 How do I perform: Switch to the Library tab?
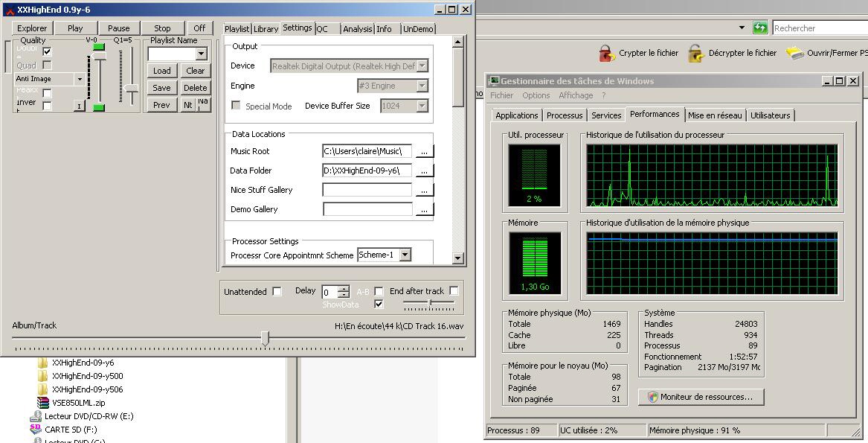click(x=266, y=29)
